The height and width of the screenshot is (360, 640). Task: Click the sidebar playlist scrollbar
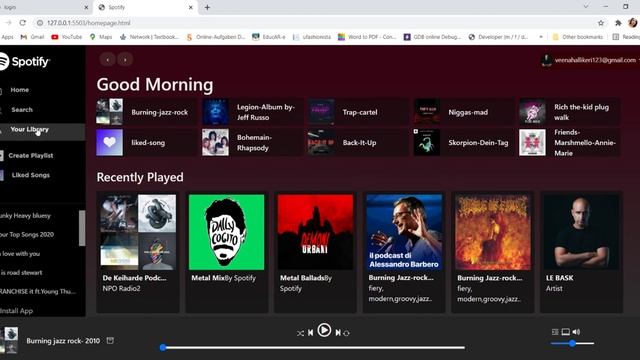point(82,228)
